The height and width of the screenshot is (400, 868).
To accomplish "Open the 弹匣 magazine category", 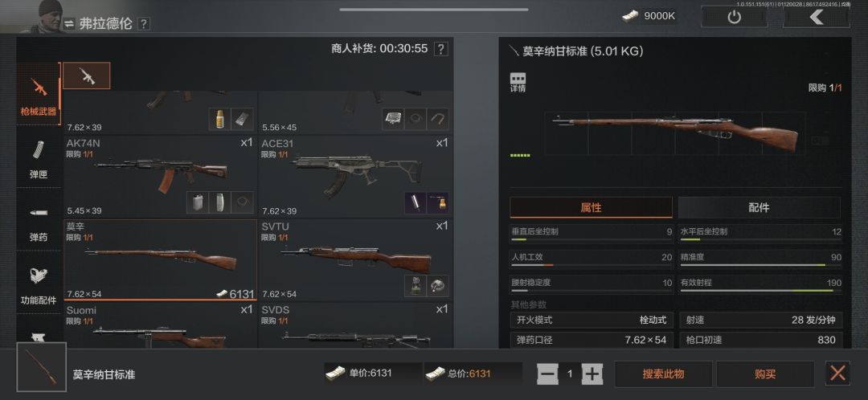I will pos(39,157).
